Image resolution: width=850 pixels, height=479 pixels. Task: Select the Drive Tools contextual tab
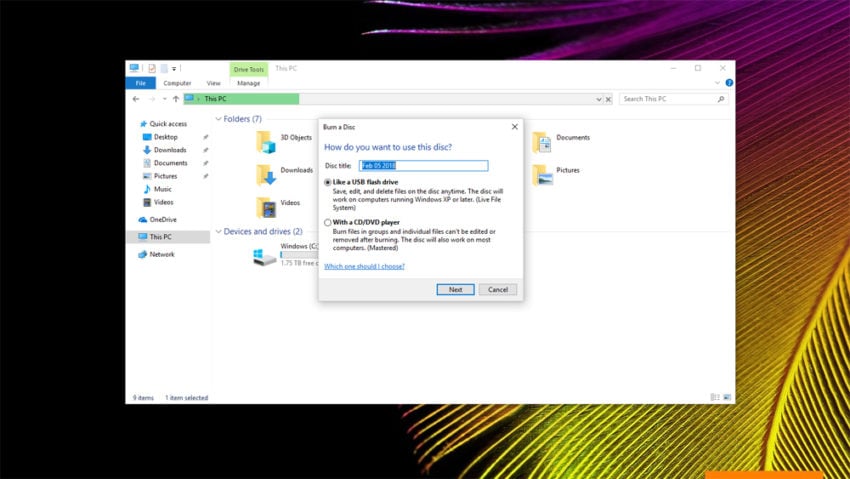[x=249, y=69]
